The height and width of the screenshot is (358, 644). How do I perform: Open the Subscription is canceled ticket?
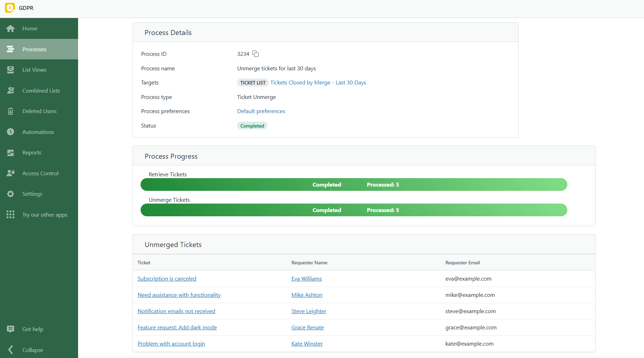point(167,279)
